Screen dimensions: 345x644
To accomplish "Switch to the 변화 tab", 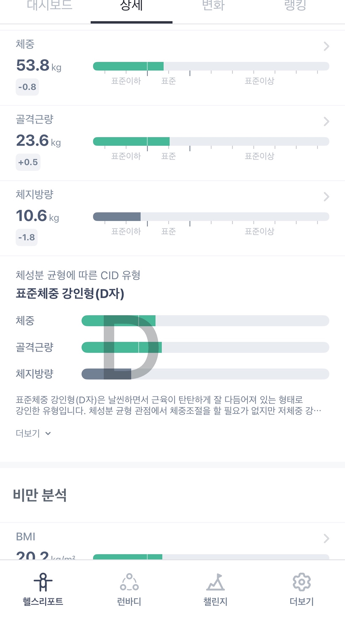I will pos(213,6).
